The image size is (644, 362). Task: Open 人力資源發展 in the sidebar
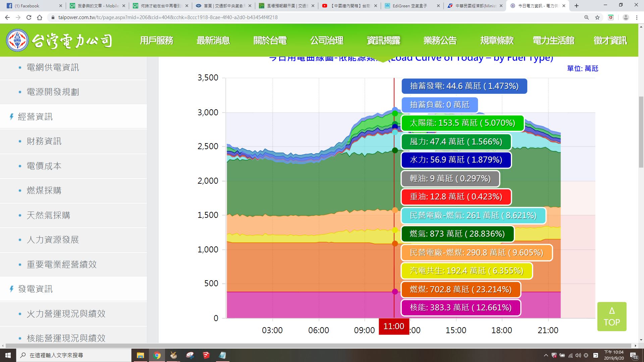coord(73,240)
